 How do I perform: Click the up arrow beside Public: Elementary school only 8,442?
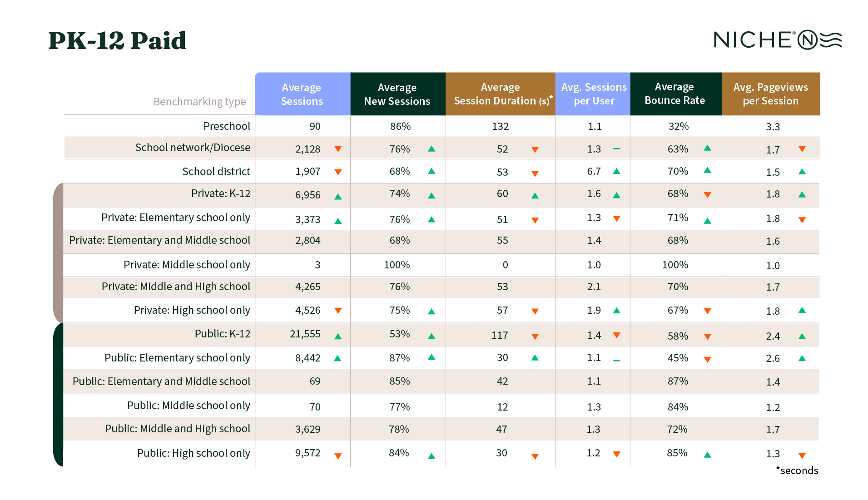pos(337,358)
